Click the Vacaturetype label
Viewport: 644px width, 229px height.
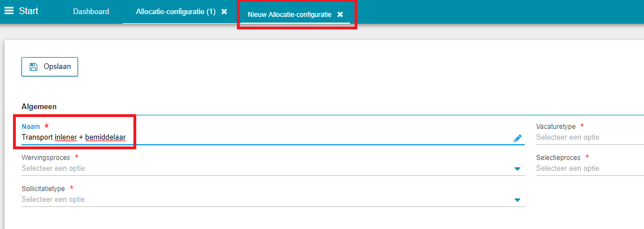(x=556, y=127)
